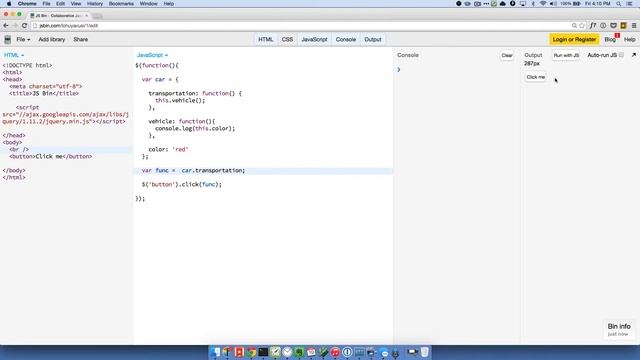Open the View menu in the menu bar
This screenshot has width=640, height=360.
(76, 4)
